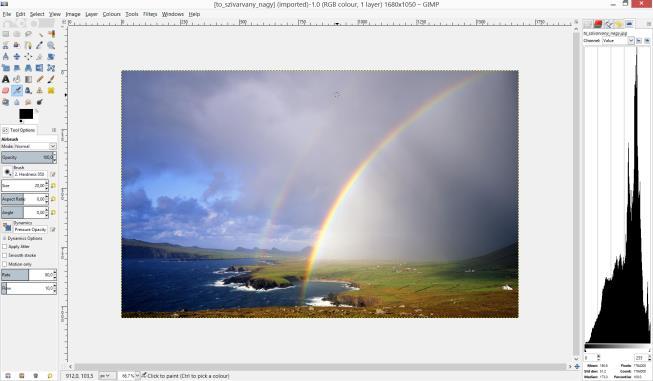
Task: Select the Ellipse Select tool
Action: (x=17, y=34)
